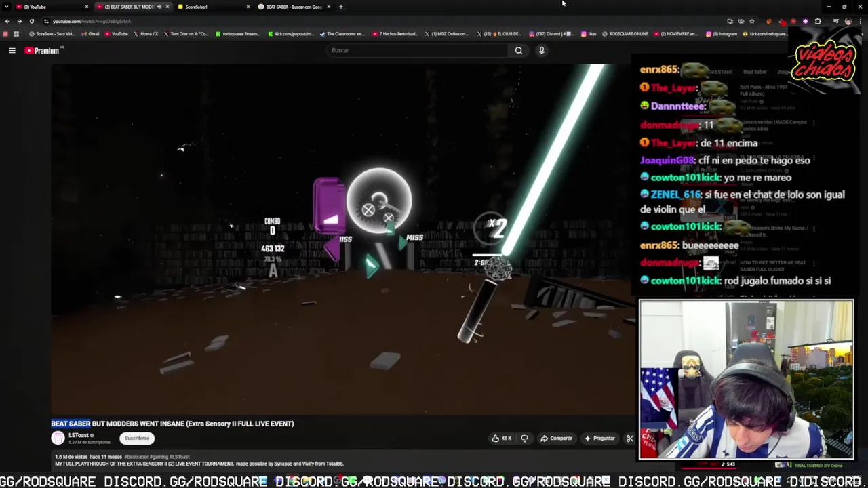Open the Gmail bookmark

tap(90, 33)
